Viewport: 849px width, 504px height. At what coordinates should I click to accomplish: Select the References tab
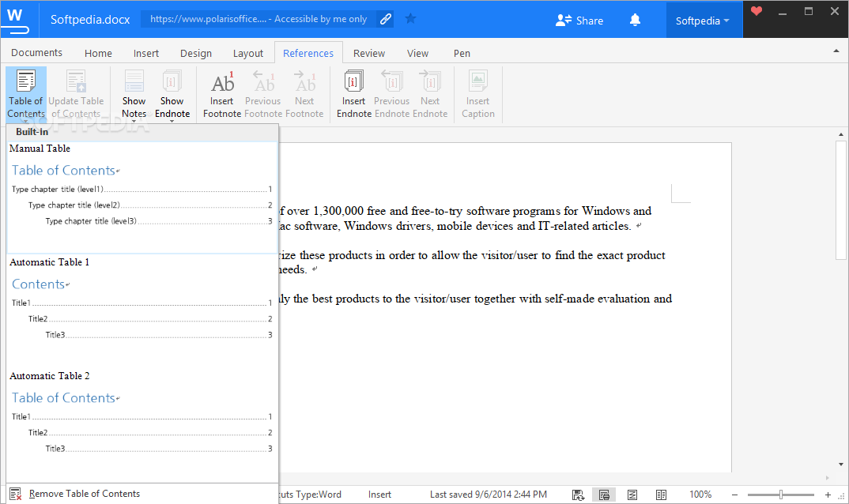(308, 53)
